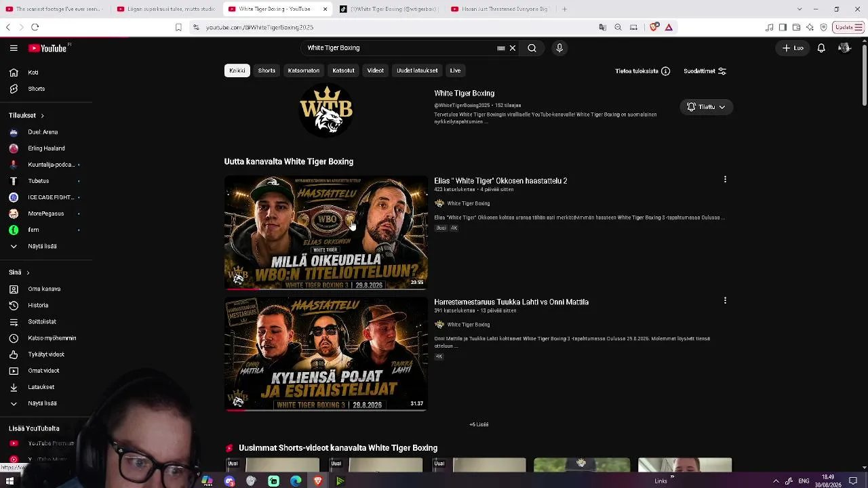
Task: Select the Live filter chip
Action: 455,70
